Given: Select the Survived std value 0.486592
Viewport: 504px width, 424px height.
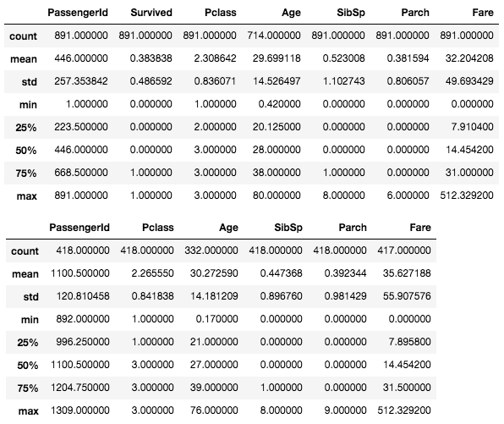Looking at the screenshot, I should 151,81.
